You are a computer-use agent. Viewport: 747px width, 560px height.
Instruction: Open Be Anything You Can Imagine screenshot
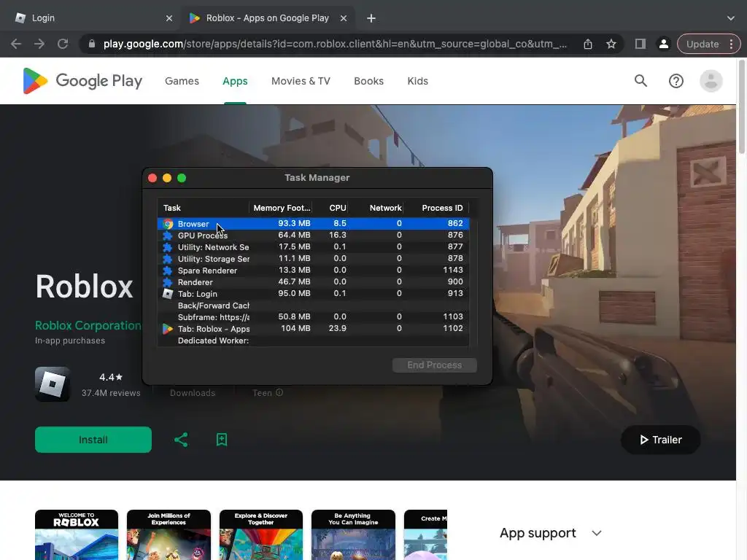(353, 534)
